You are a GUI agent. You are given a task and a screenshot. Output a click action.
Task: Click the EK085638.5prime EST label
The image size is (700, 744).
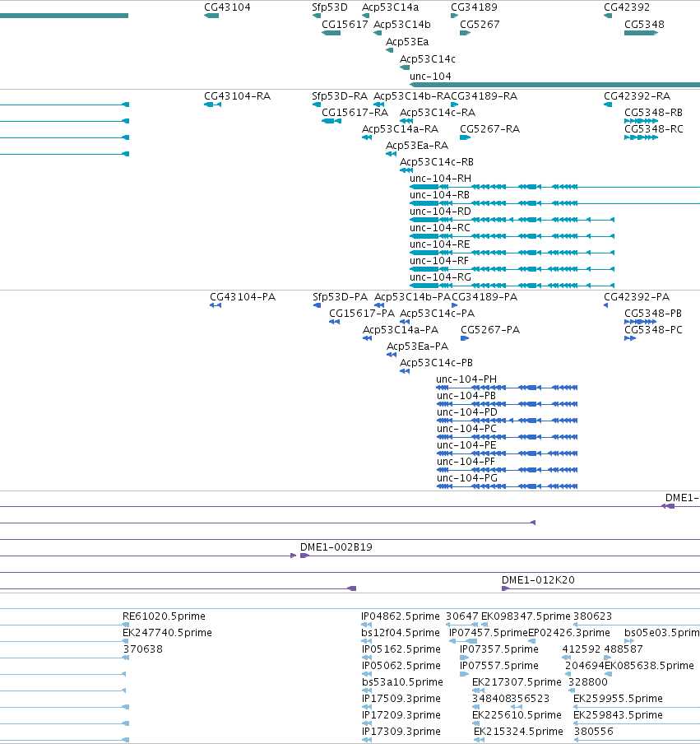click(x=649, y=666)
